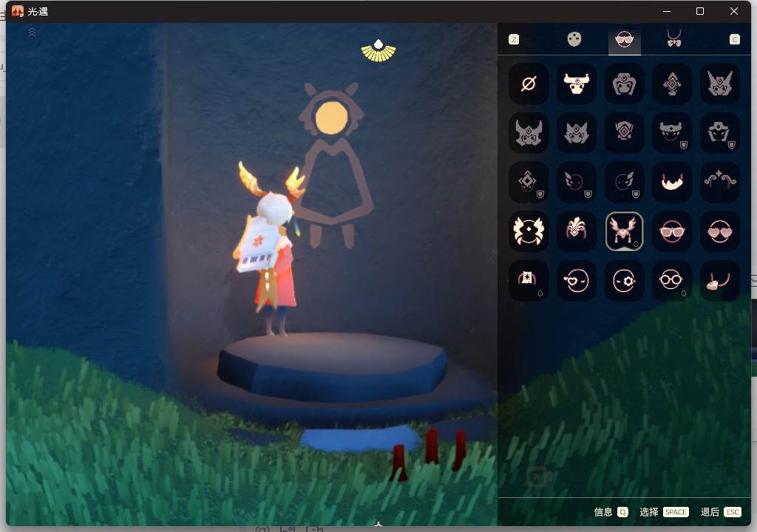This screenshot has width=757, height=532.
Task: Equip the ornate scroll brow ornament
Action: tap(720, 183)
